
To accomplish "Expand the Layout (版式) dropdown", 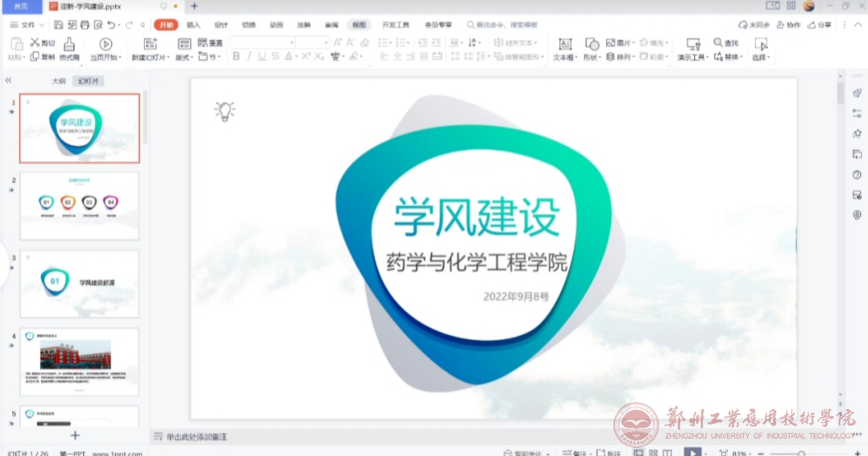I will coord(185,57).
